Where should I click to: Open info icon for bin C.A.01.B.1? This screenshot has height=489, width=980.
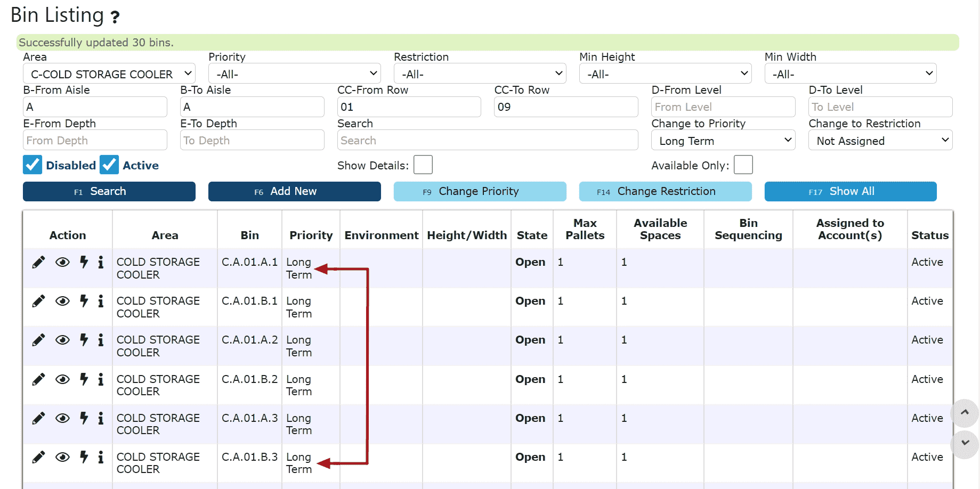pos(101,300)
